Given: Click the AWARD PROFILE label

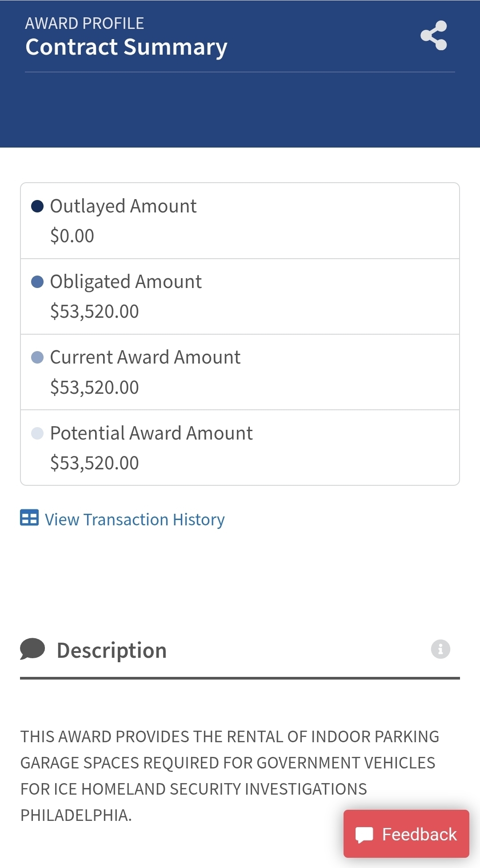Looking at the screenshot, I should click(x=84, y=23).
